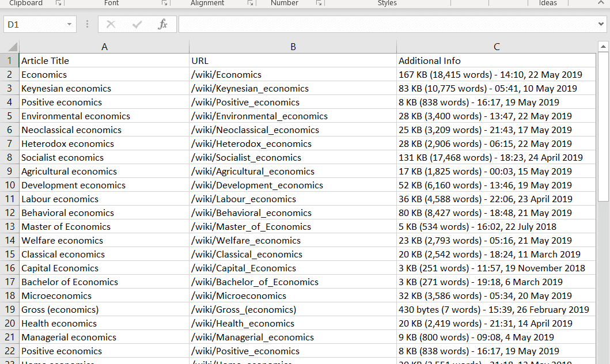Viewport: 610px width, 364px height.
Task: Select the 'Microeconomics' title cell
Action: point(104,295)
